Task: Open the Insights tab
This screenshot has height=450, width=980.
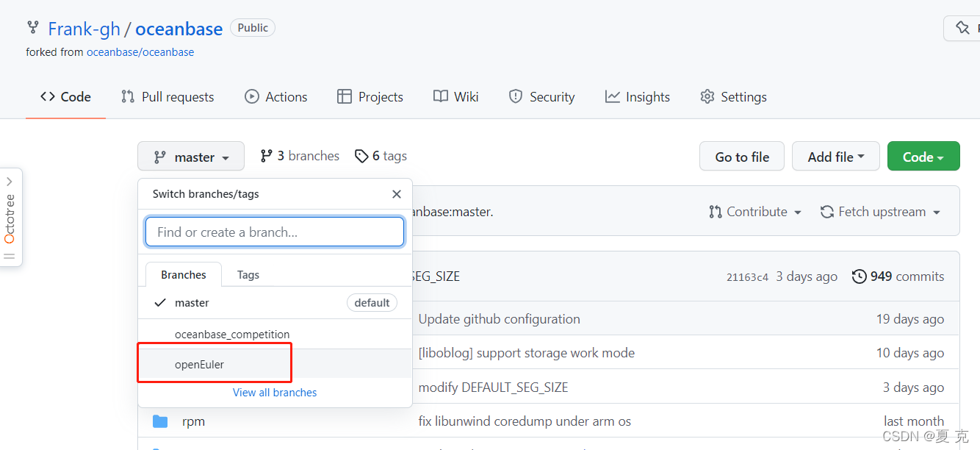Action: 638,96
